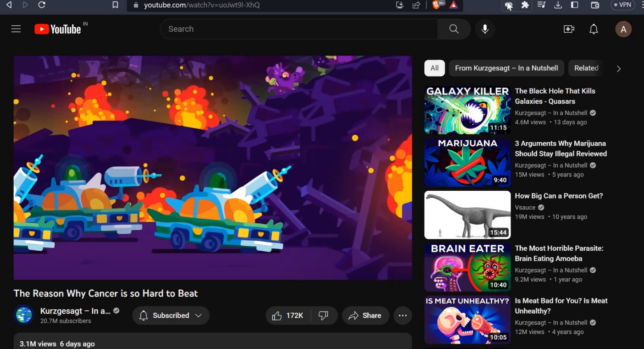Click the browser share page icon
This screenshot has height=349, width=644.
coord(417,5)
